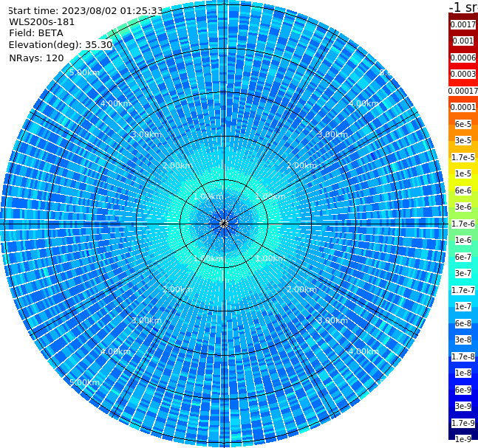Select the upper-left 3.00km range label

pos(146,134)
